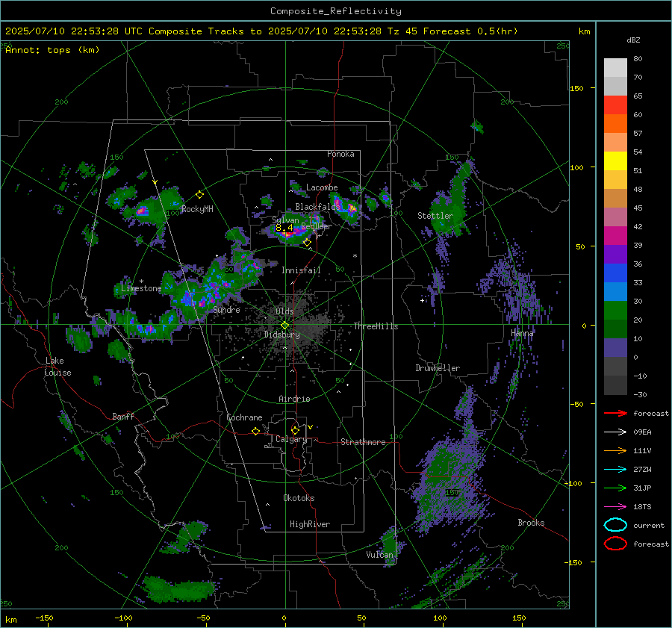Click the magenta 18TS arrow legend icon
Screen dimensions: 672x628
615,507
